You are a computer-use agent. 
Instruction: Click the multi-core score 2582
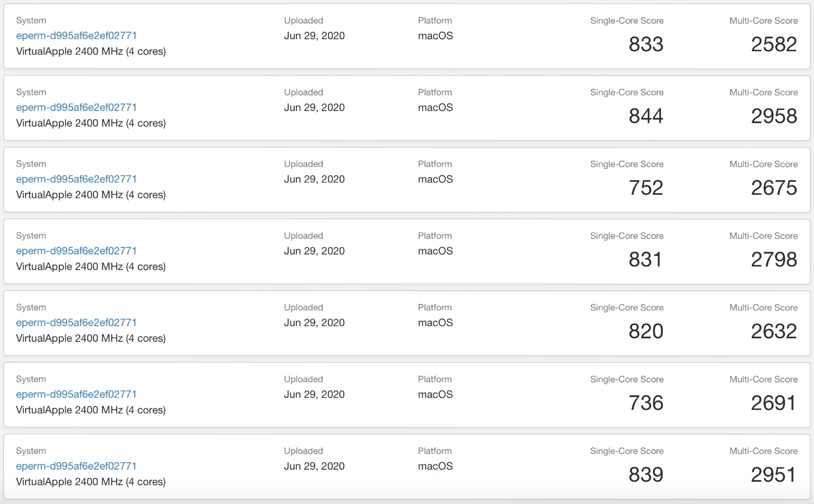pos(774,44)
